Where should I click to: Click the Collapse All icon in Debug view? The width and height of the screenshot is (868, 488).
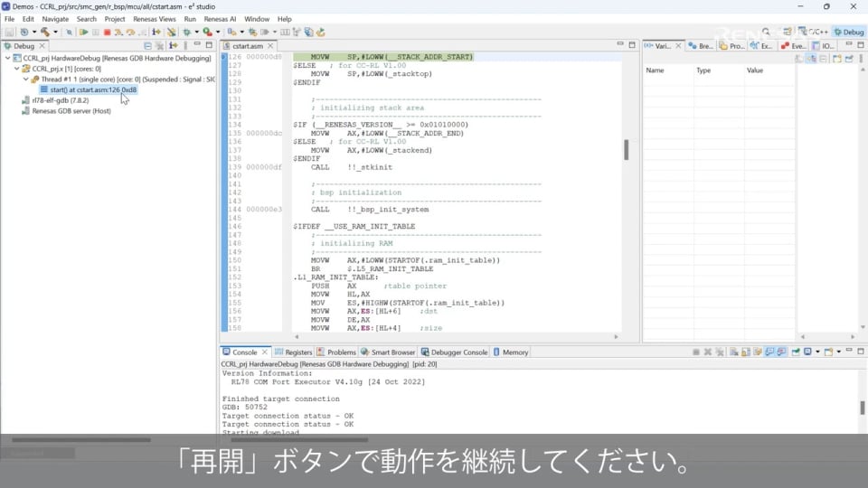pos(147,46)
